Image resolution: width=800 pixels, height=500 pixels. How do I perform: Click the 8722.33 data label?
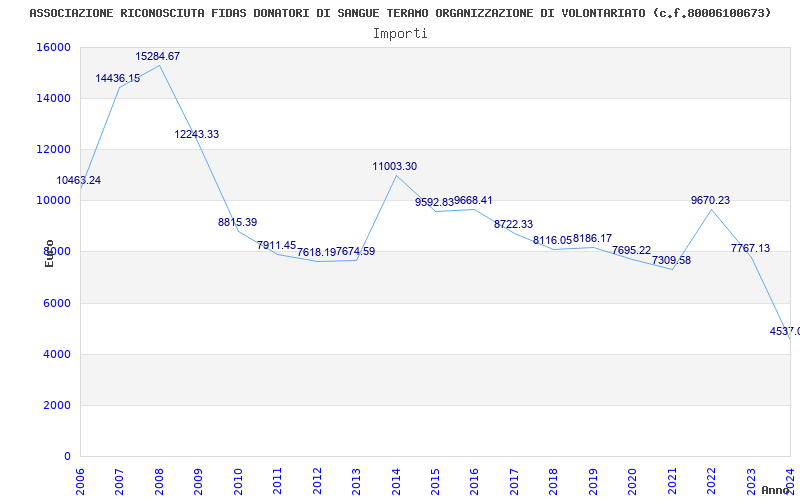tap(513, 224)
